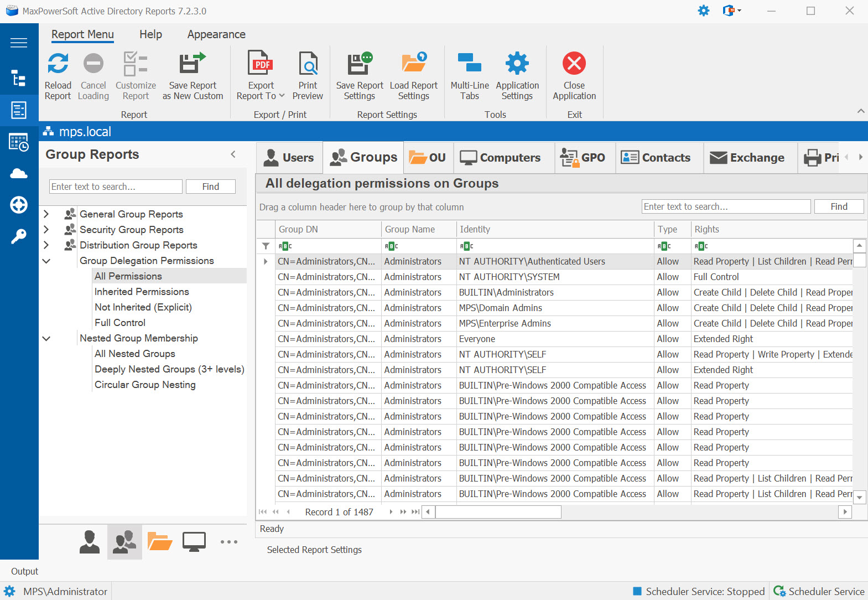Open the Export Report To dropdown
Screen dimensions: 868x600
pyautogui.click(x=261, y=76)
